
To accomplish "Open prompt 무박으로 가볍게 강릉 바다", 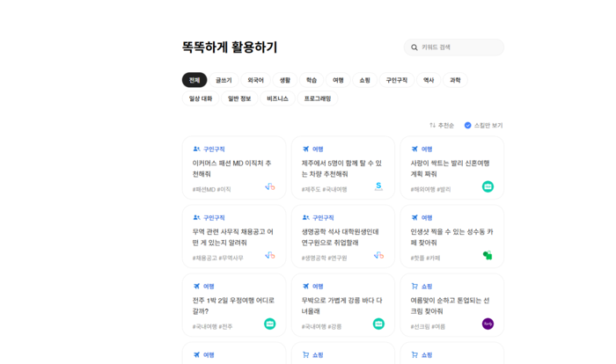I will (343, 305).
